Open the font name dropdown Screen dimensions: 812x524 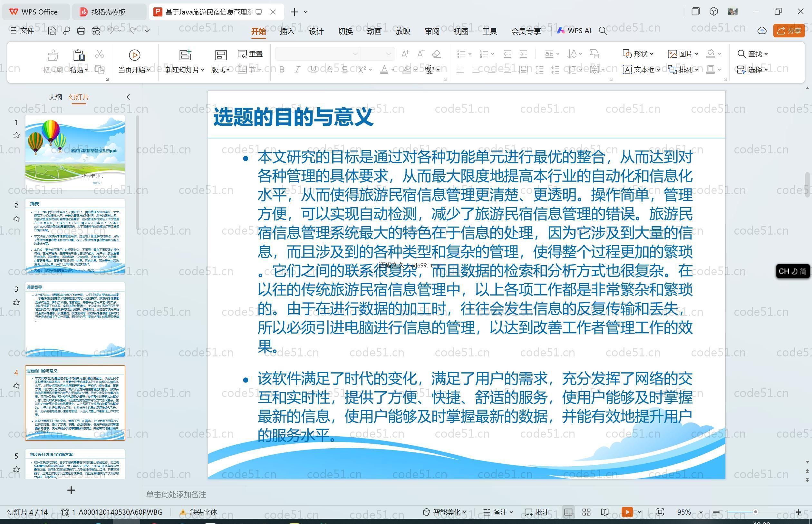point(355,54)
